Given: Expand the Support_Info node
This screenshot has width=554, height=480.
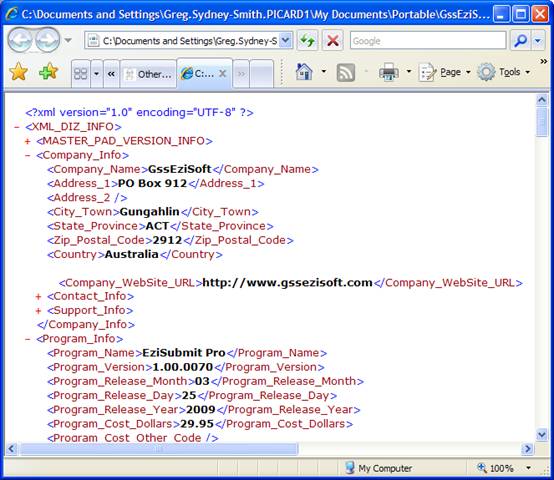Looking at the screenshot, I should [x=39, y=310].
